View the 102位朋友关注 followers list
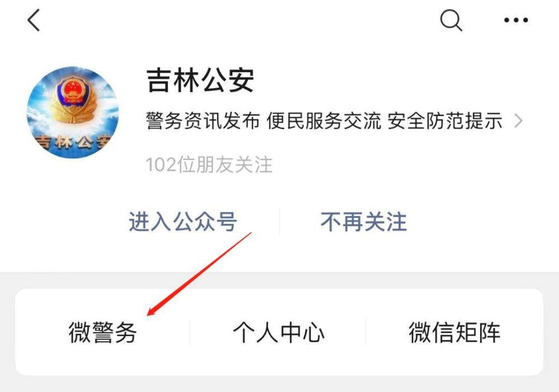559x392 pixels. pos(209,165)
